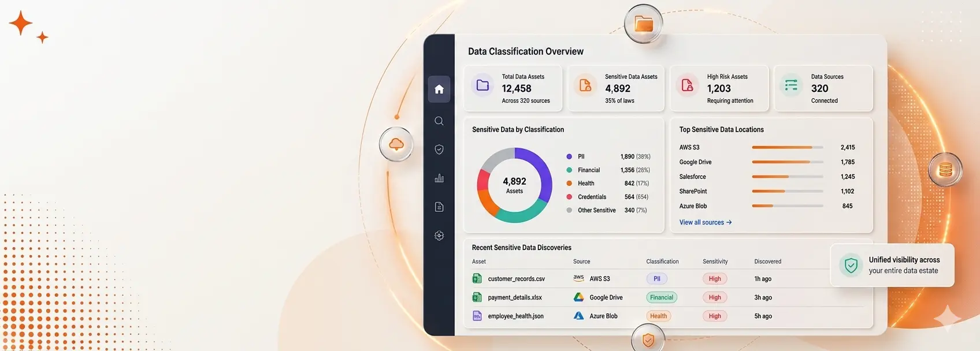980x351 pixels.
Task: Click the floating database coins bubble icon
Action: click(x=945, y=170)
